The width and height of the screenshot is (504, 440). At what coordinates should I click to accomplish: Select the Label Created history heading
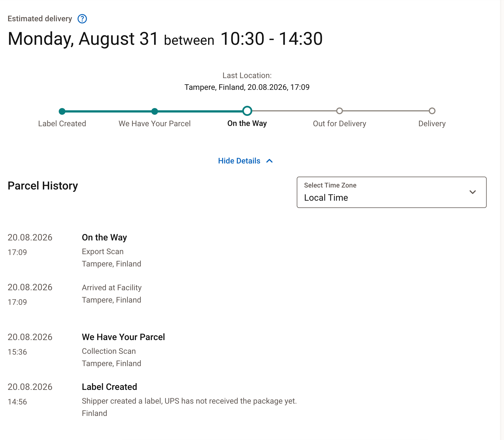point(109,387)
